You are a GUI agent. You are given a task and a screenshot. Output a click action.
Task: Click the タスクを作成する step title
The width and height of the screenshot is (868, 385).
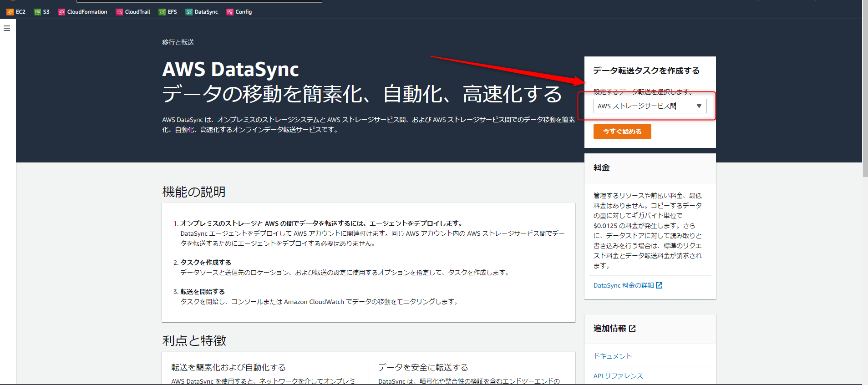[x=206, y=263]
